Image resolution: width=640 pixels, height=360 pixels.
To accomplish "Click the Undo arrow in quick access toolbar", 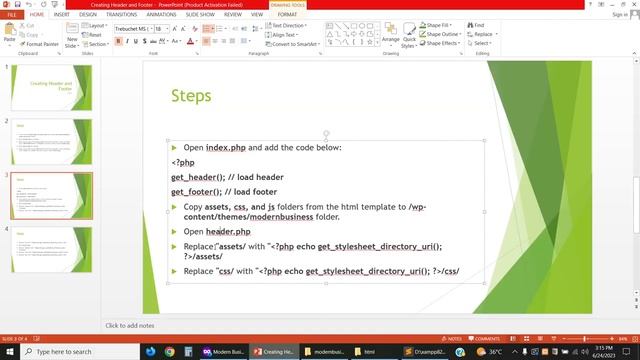I will [29, 4].
